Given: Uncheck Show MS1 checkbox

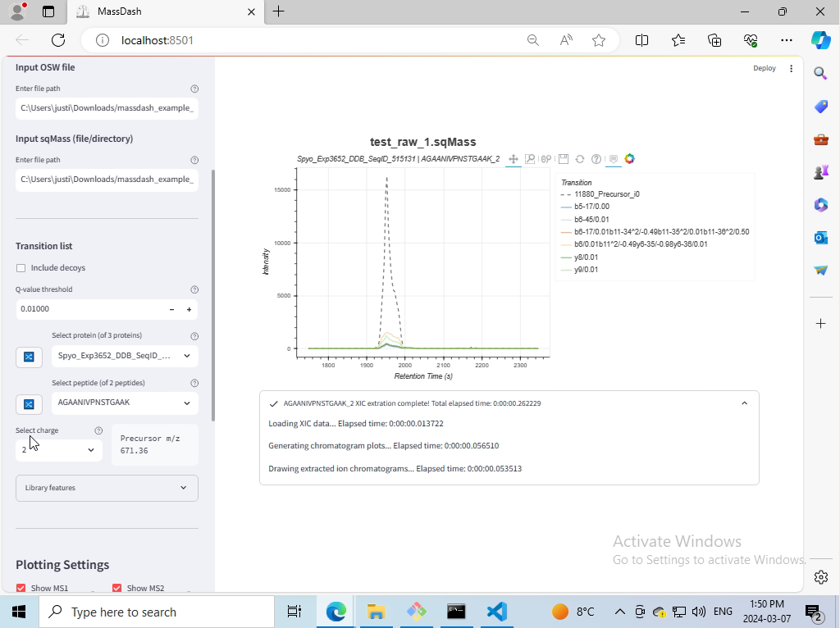Looking at the screenshot, I should point(21,588).
